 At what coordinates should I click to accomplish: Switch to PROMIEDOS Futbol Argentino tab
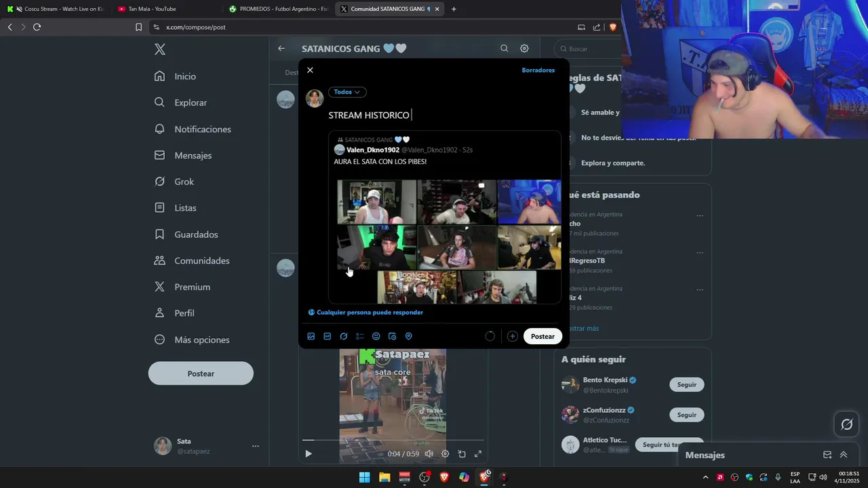[278, 9]
